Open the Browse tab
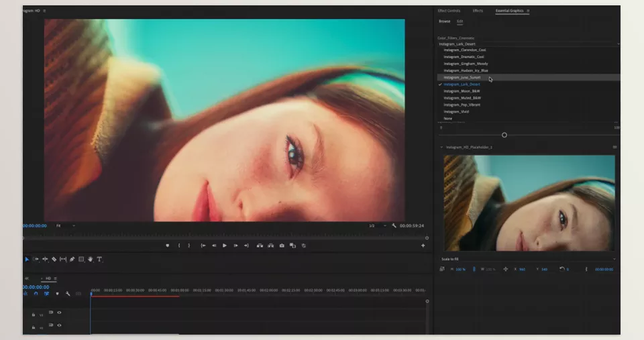This screenshot has height=340, width=644. click(444, 21)
